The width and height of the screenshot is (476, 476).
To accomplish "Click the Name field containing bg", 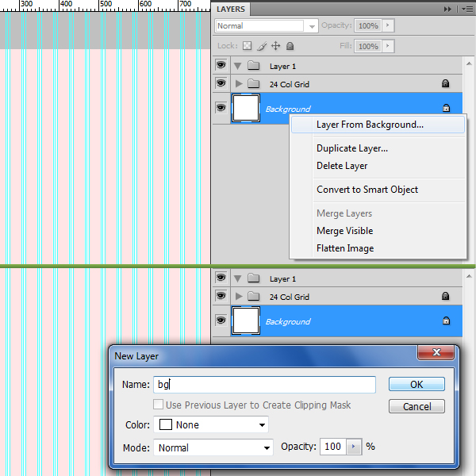I will 264,385.
